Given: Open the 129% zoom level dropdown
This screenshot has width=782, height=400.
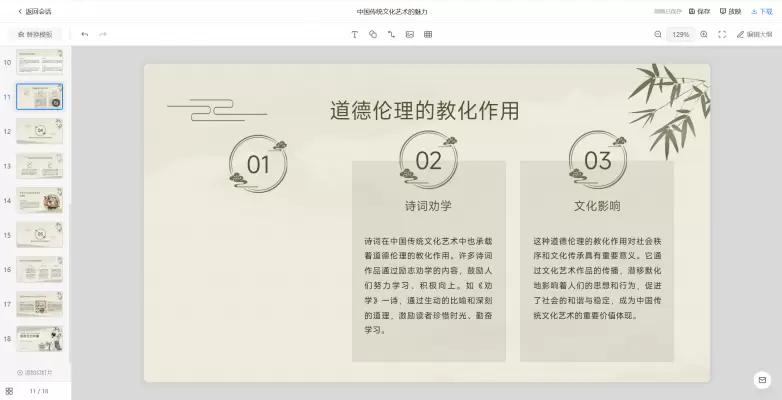Looking at the screenshot, I should 681,34.
